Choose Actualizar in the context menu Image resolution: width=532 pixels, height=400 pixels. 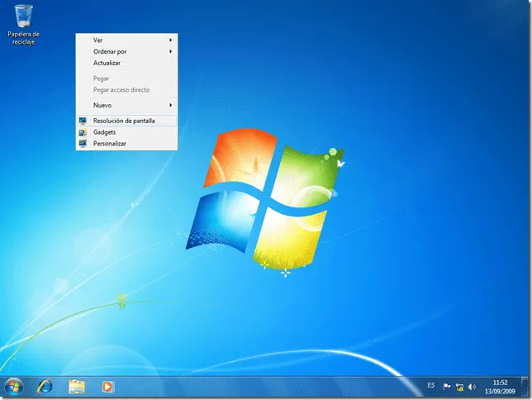pos(126,63)
